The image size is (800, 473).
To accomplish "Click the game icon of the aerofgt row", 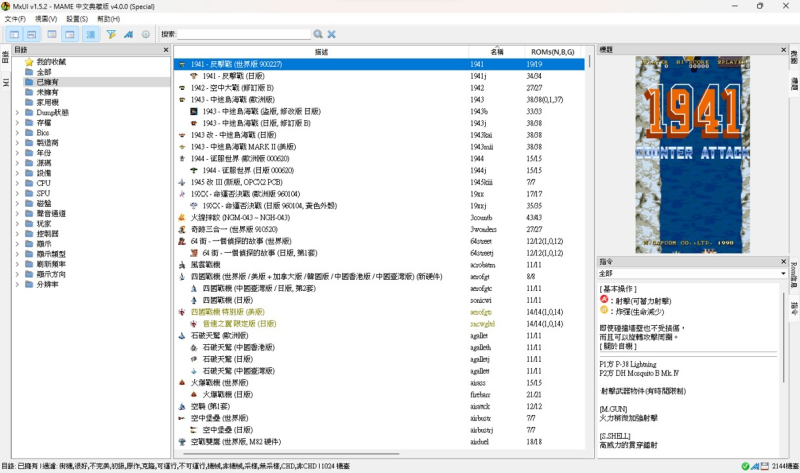I will (182, 277).
